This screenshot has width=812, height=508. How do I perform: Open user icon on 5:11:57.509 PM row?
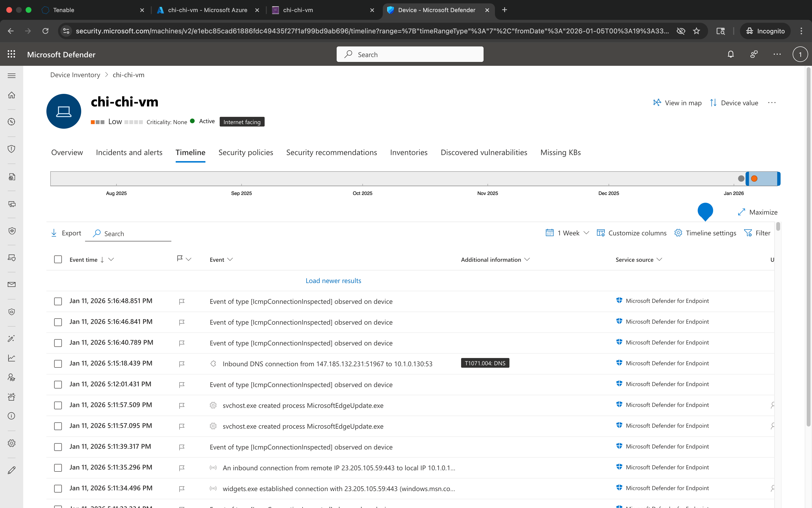772,405
